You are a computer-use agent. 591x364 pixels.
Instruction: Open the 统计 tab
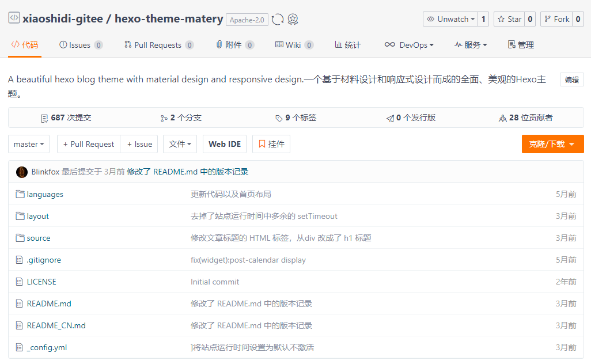tap(347, 45)
